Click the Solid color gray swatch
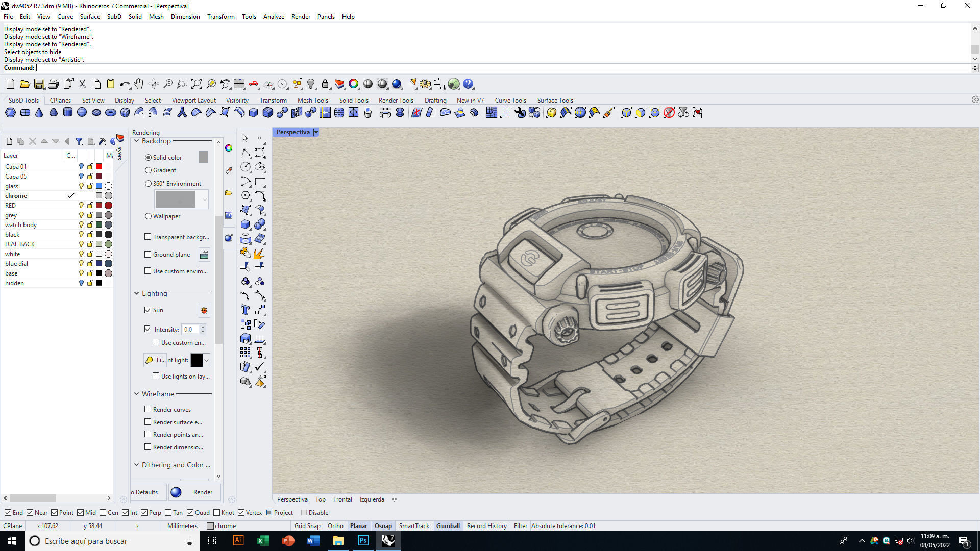Screen dimensions: 980x551 203,157
